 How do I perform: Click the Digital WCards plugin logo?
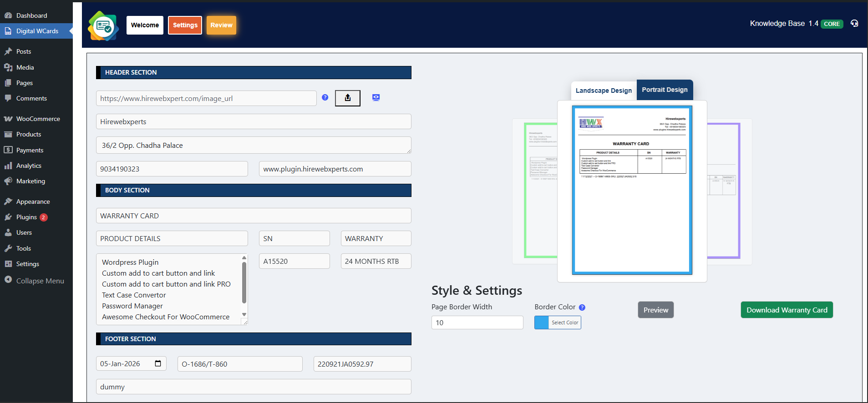[103, 26]
